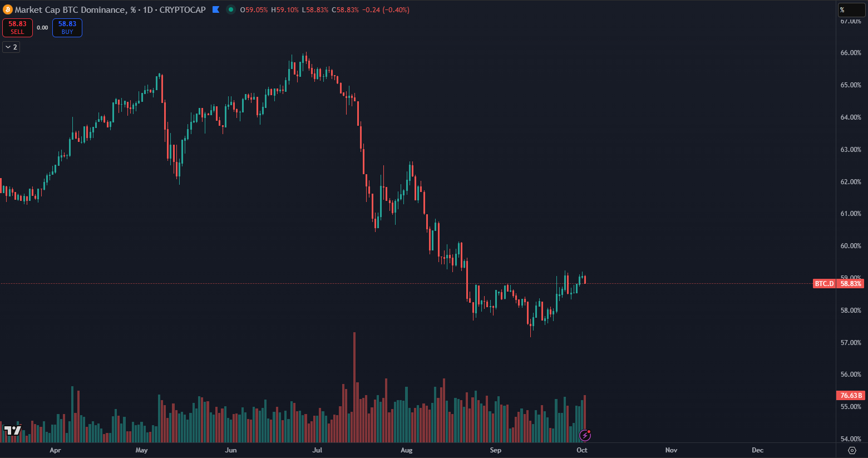The image size is (868, 458).
Task: Click the blue flag icon beside CRYPTOCAP
Action: (x=216, y=9)
